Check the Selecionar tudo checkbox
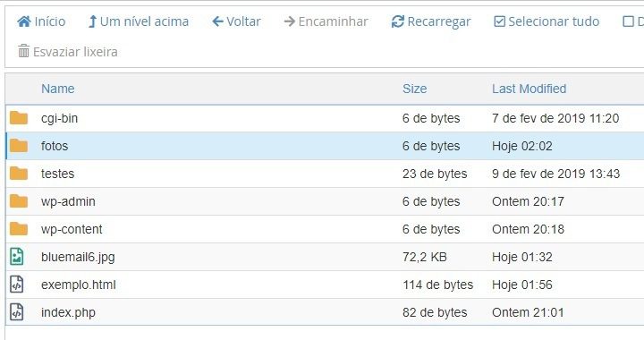Image resolution: width=644 pixels, height=340 pixels. 499,21
